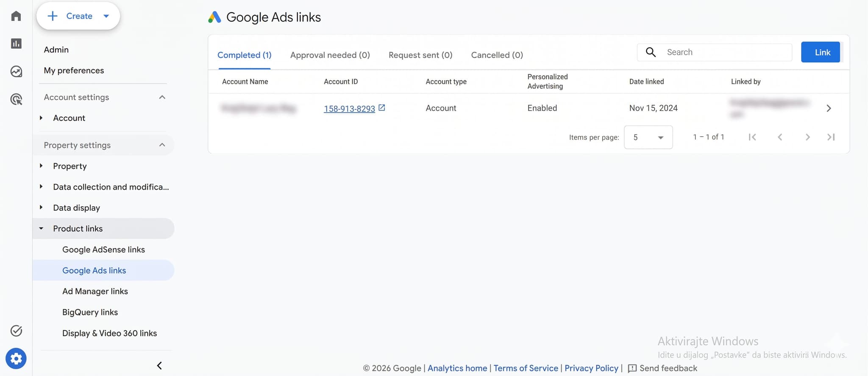Screen dimensions: 868x376
Task: Click the Linked by column header
Action: pos(746,81)
